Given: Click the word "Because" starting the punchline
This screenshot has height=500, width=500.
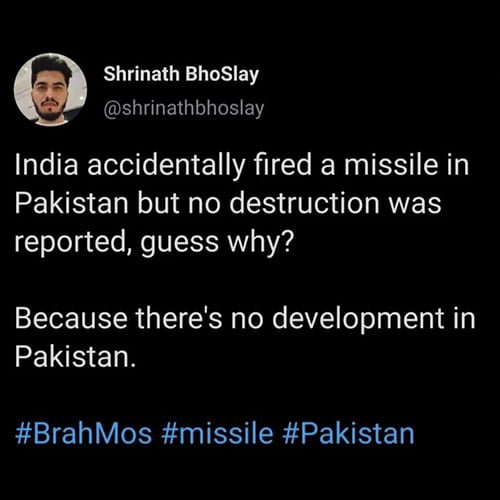Looking at the screenshot, I should (x=71, y=319).
